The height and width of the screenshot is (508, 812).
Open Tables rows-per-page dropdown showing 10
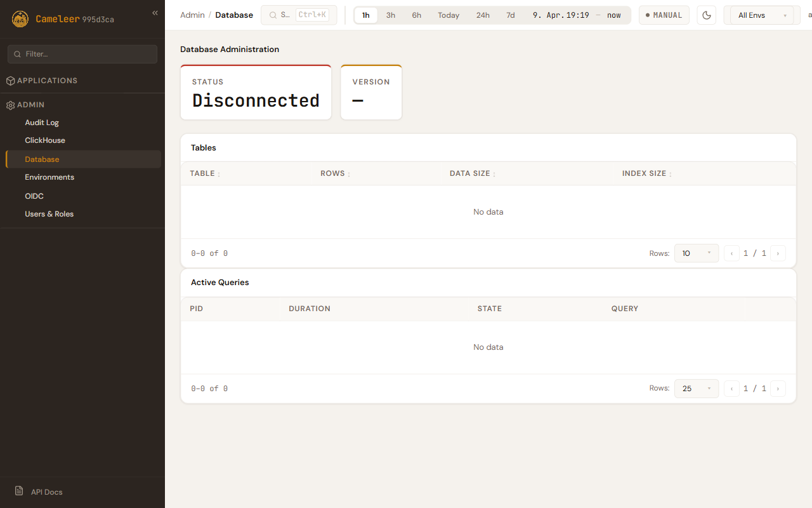pos(696,253)
